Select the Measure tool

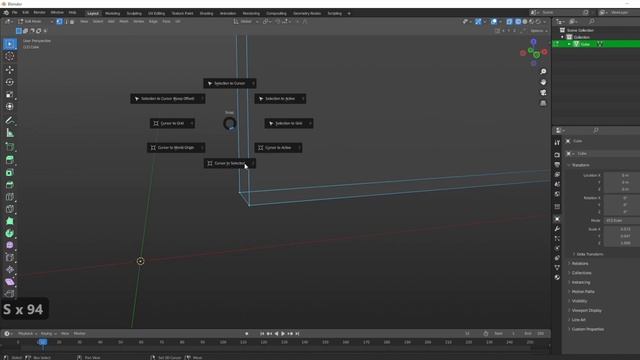pyautogui.click(x=9, y=133)
